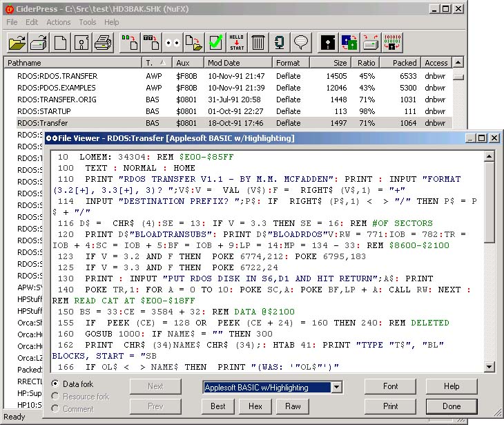Click the disk image converter icon

pos(349,42)
